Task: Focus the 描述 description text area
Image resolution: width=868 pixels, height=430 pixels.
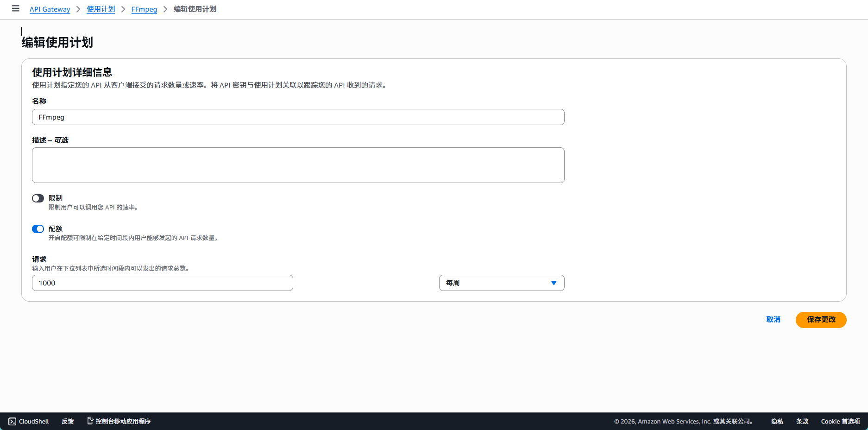Action: [x=298, y=165]
